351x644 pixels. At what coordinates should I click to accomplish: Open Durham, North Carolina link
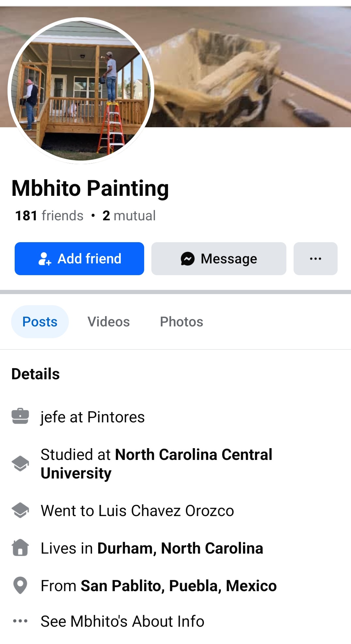point(180,548)
